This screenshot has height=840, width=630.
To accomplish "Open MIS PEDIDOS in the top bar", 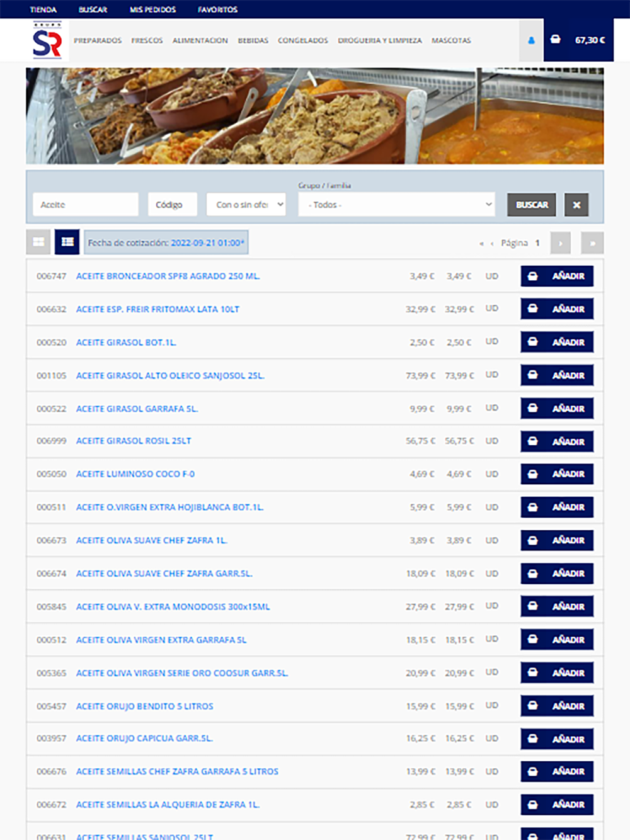I will 152,9.
